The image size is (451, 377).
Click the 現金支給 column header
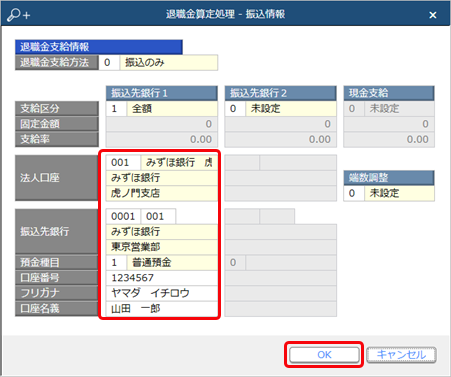click(389, 93)
